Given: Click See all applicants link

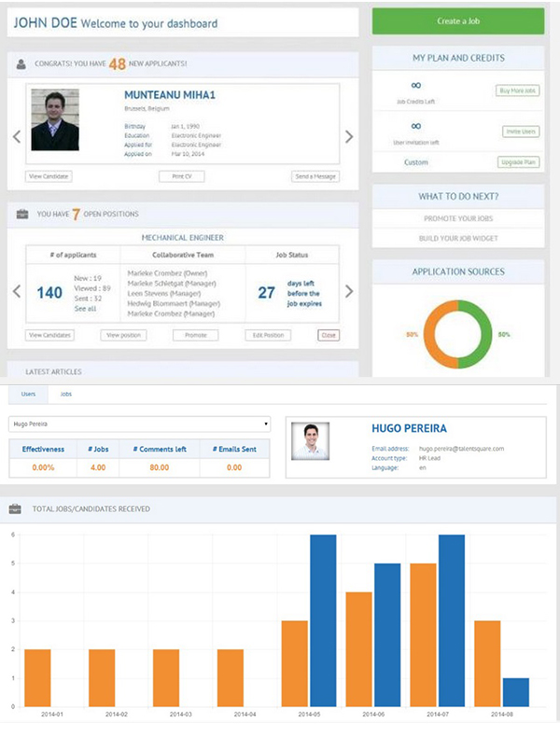Looking at the screenshot, I should [85, 309].
